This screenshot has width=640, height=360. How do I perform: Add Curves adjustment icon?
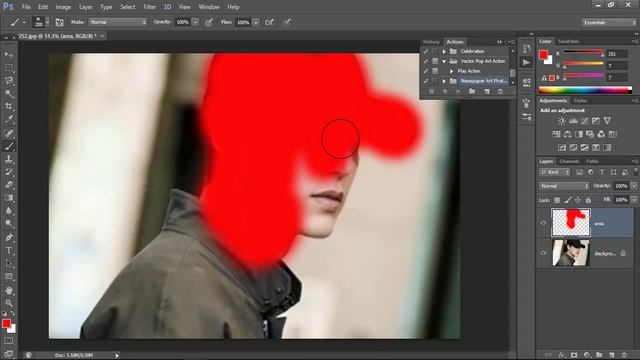tap(584, 121)
